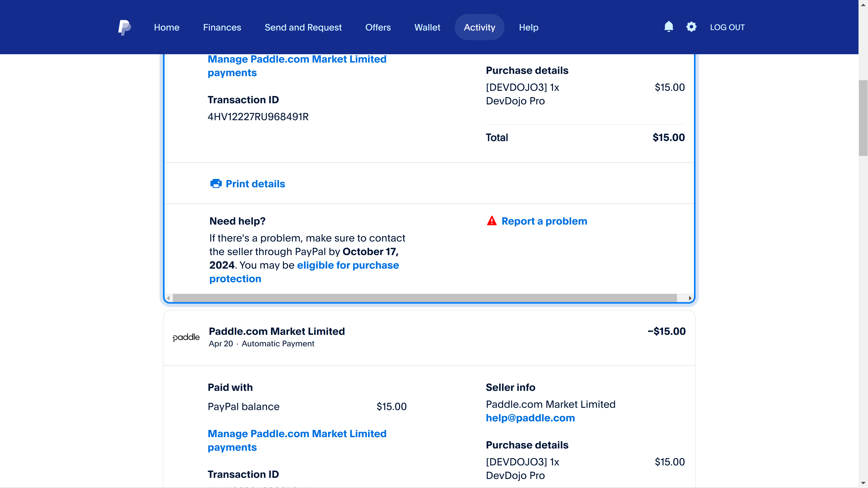Click the red warning triangle icon
This screenshot has width=868, height=488.
pos(492,221)
